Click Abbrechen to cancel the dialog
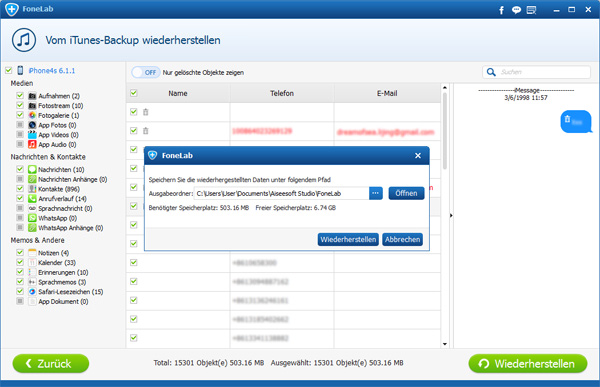 tap(403, 240)
